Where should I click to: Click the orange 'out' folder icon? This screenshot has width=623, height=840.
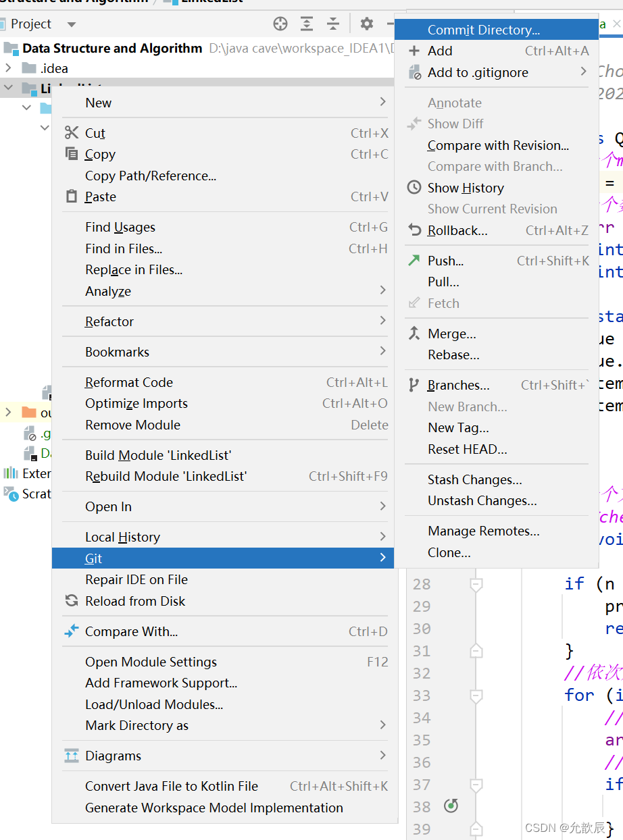click(x=30, y=413)
